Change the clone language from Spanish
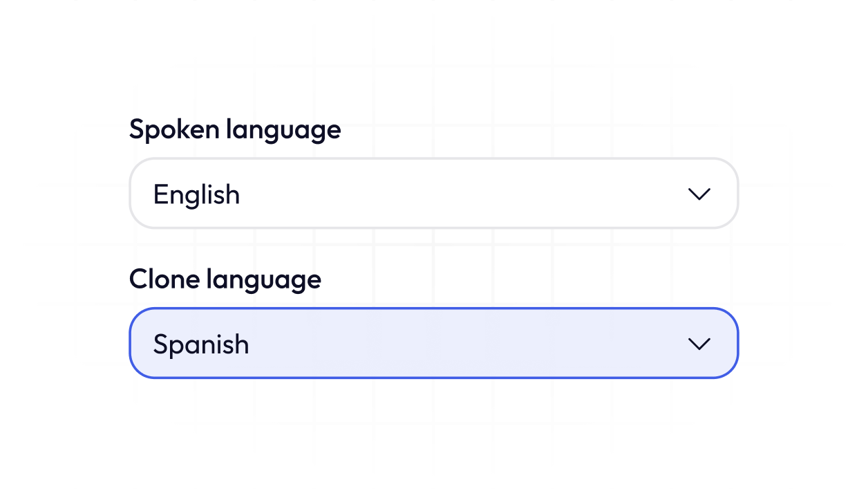This screenshot has height=489, width=868. (x=433, y=343)
